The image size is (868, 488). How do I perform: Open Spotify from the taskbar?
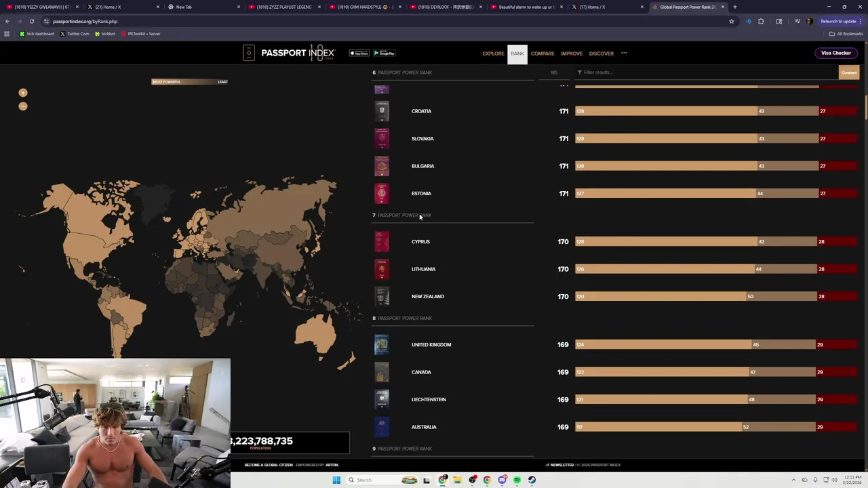click(517, 480)
